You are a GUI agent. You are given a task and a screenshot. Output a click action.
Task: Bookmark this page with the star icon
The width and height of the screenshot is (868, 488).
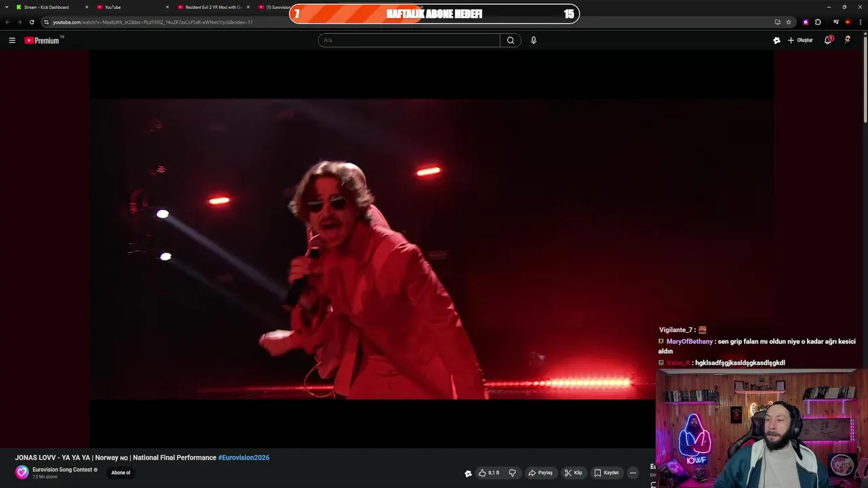[x=789, y=22]
